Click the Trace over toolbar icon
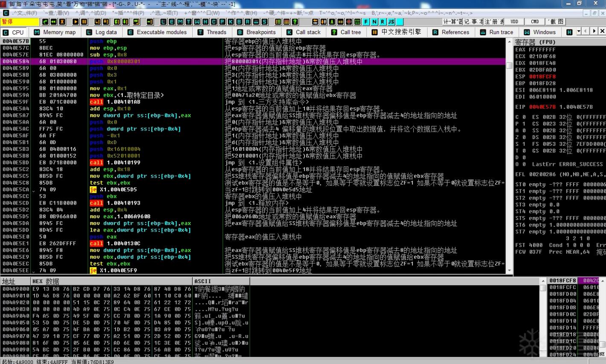The image size is (606, 364). click(126, 22)
